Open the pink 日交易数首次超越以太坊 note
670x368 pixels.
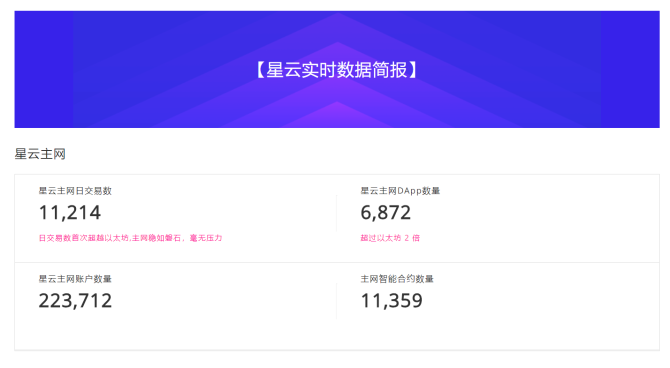coord(130,238)
